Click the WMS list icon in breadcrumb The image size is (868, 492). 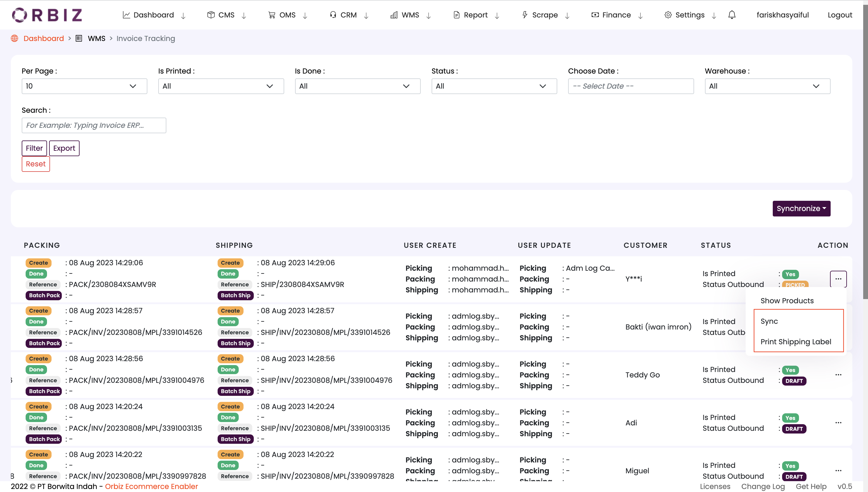(x=79, y=39)
